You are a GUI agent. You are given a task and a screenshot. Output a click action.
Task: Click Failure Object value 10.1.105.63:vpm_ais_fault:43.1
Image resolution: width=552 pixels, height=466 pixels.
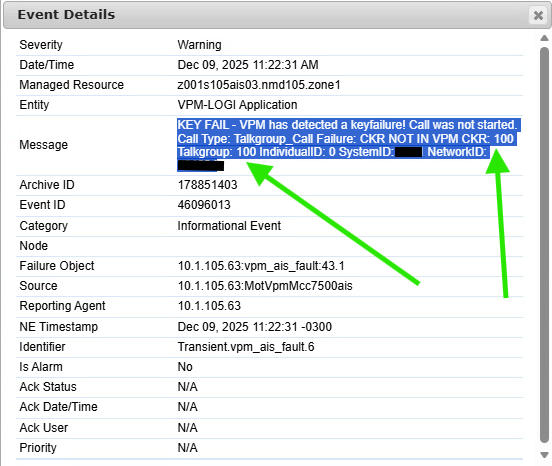[261, 266]
